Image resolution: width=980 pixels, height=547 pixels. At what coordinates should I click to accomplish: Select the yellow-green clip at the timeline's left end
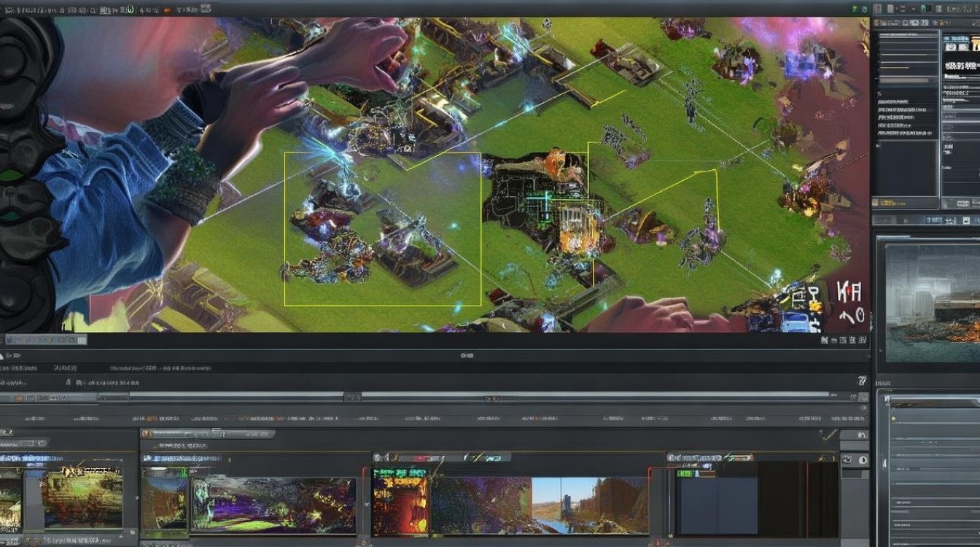tap(82, 499)
